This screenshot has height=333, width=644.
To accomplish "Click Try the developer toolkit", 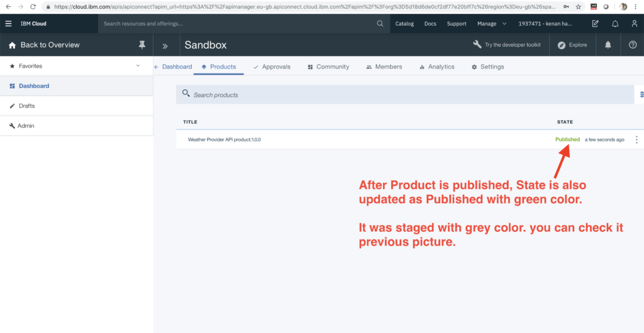I will point(507,45).
